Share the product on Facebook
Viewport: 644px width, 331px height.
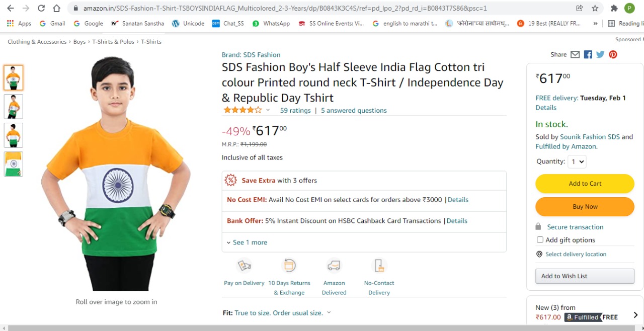pyautogui.click(x=588, y=54)
